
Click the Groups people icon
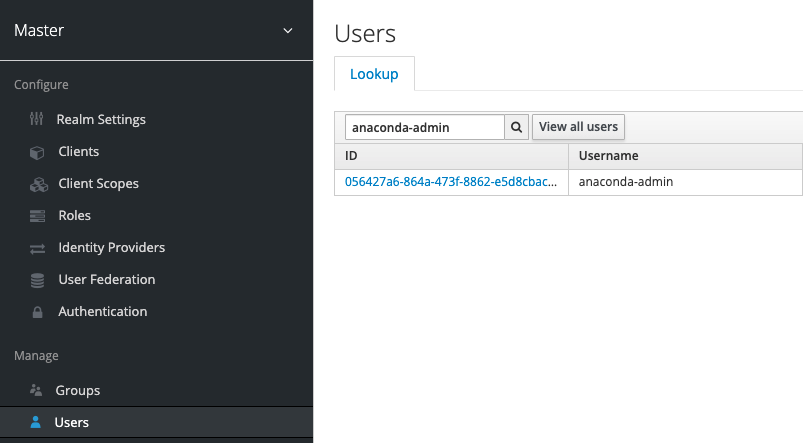[36, 390]
